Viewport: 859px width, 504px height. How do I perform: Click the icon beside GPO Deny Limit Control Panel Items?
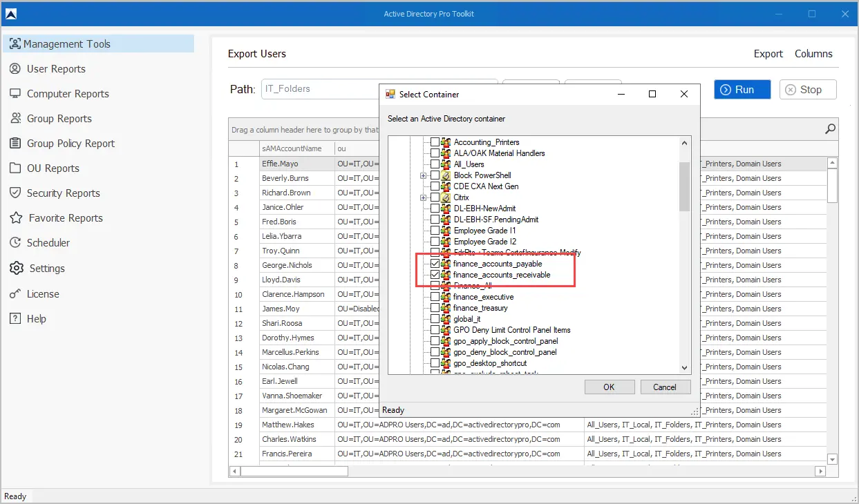click(x=446, y=330)
